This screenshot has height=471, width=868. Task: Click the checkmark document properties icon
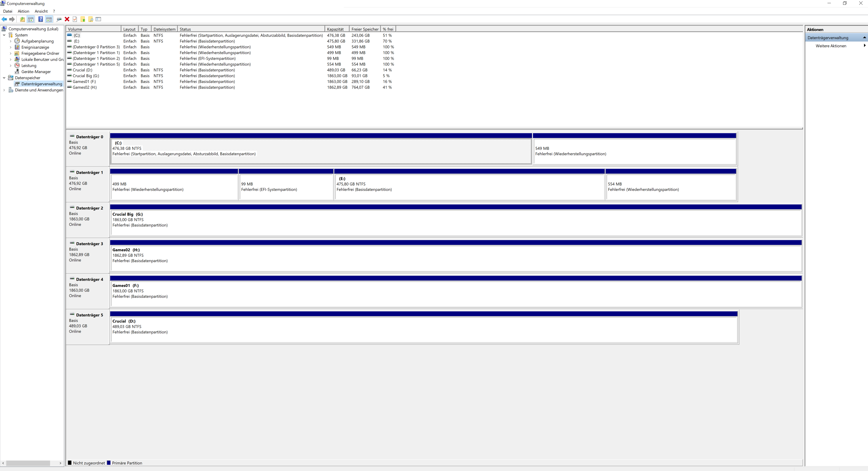pos(75,19)
